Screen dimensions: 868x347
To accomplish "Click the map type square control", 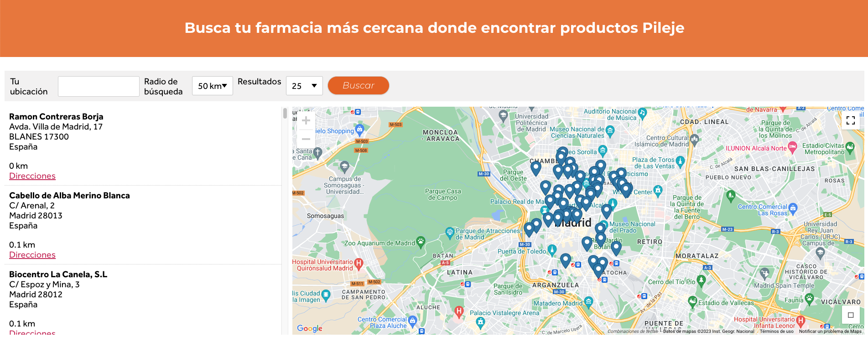I will pos(851,315).
